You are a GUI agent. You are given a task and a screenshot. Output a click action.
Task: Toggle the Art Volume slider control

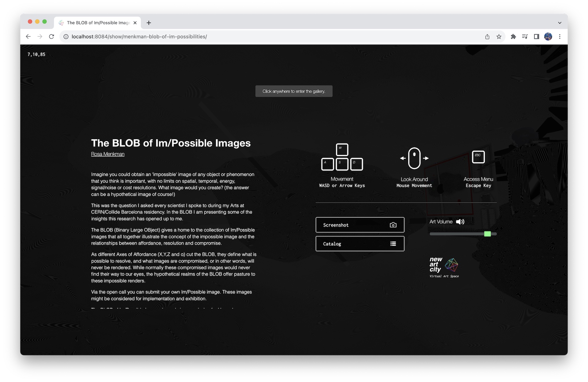[460, 222]
